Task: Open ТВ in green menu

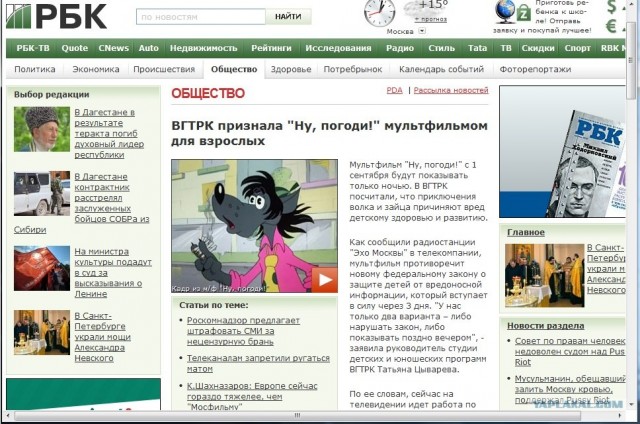Action: (506, 48)
